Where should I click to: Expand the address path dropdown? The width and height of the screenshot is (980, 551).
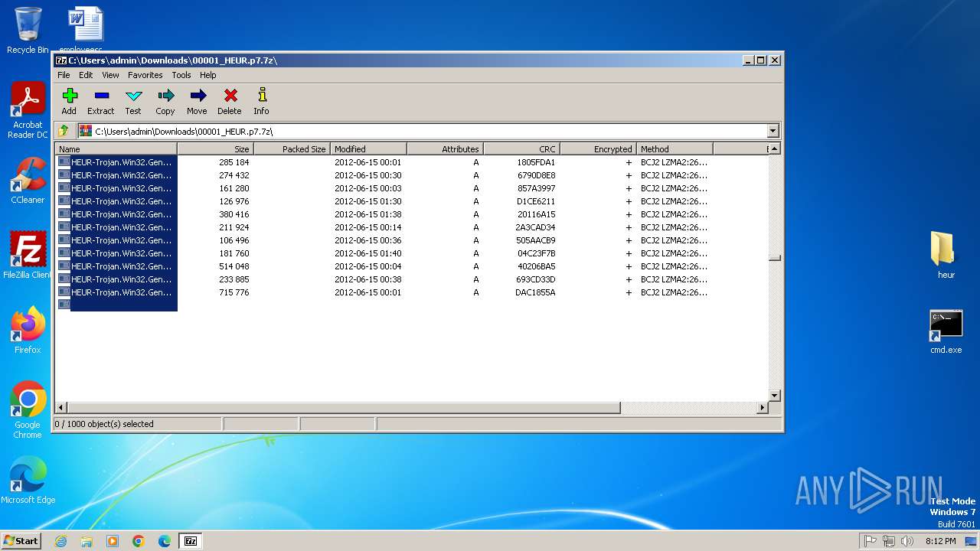coord(773,131)
